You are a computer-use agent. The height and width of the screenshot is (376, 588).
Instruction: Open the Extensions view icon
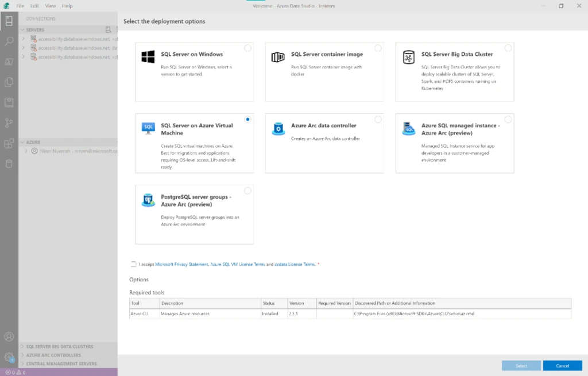click(9, 144)
